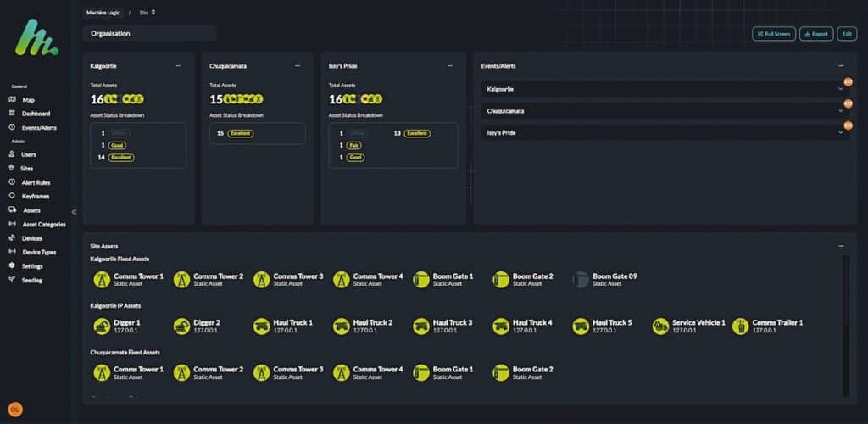The height and width of the screenshot is (424, 868).
Task: Click the Export button
Action: point(816,34)
